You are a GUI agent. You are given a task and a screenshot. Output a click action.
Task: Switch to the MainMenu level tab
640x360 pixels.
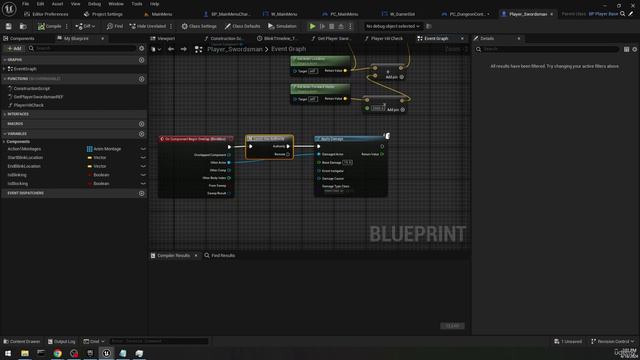pos(158,14)
